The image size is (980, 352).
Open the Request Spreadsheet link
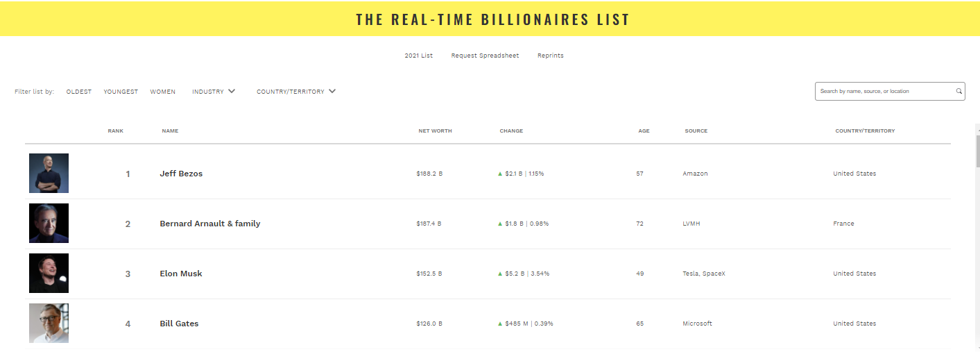click(x=485, y=56)
